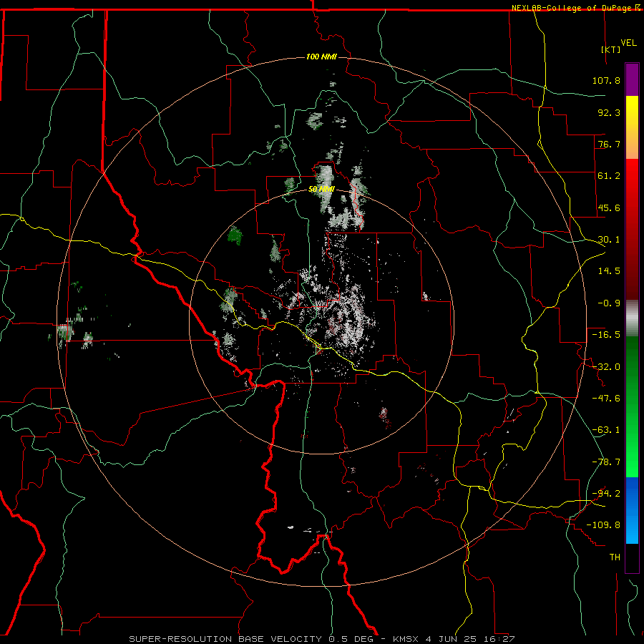
Task: Click the 50 NMI range ring label
Action: 321,190
